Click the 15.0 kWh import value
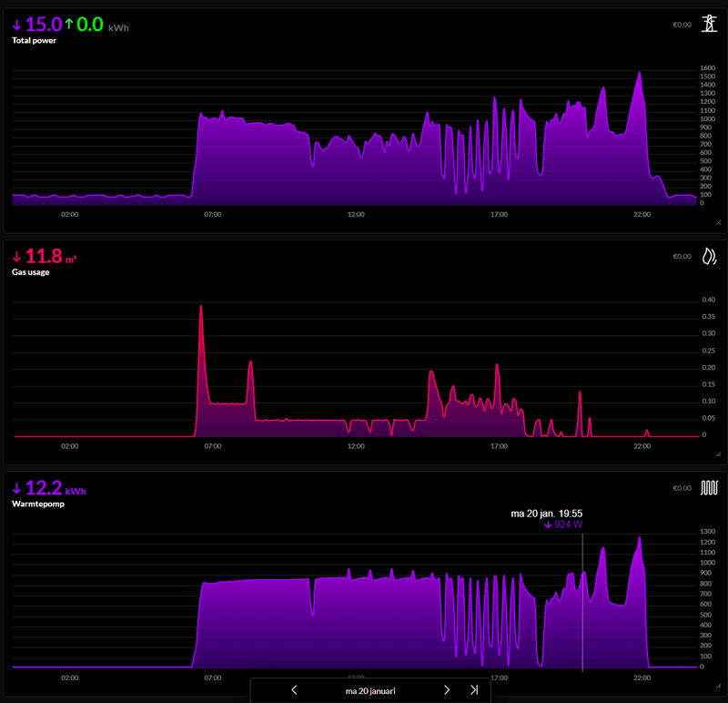Viewport: 728px width, 703px height. click(x=43, y=25)
